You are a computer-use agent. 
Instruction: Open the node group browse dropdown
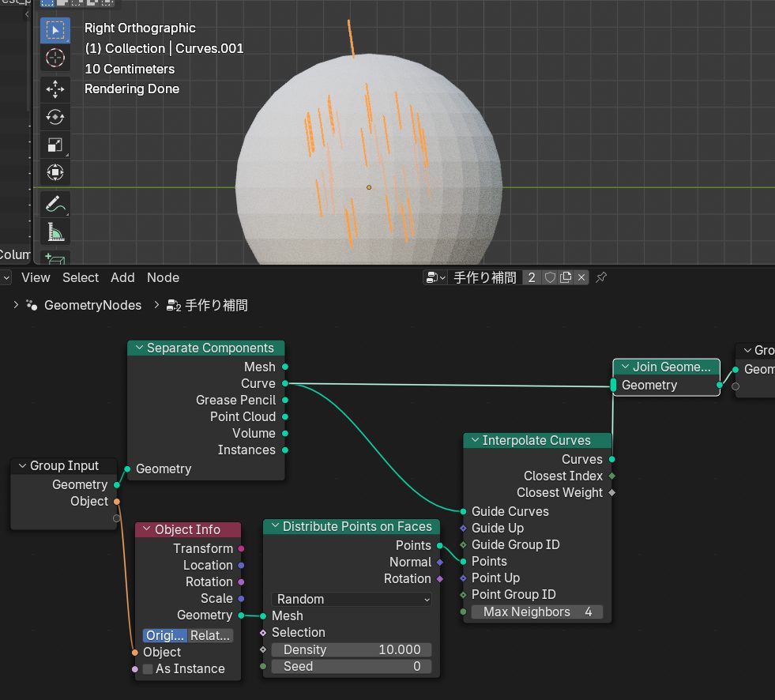coord(435,277)
